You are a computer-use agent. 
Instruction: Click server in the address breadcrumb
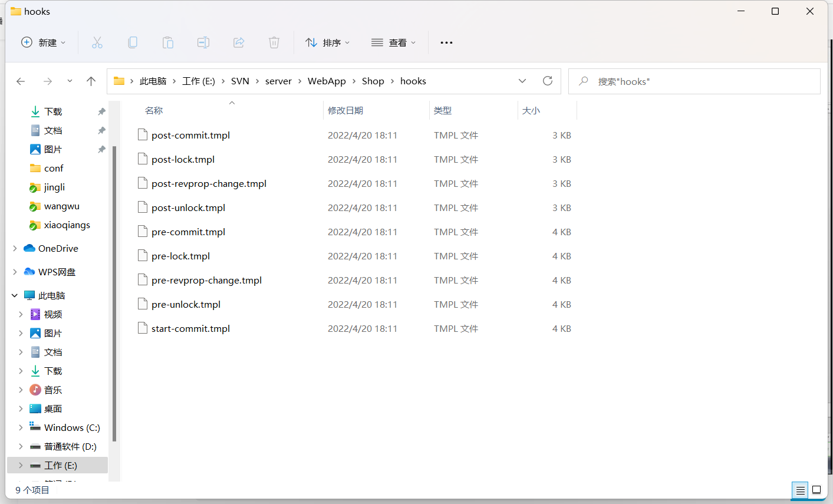click(278, 81)
